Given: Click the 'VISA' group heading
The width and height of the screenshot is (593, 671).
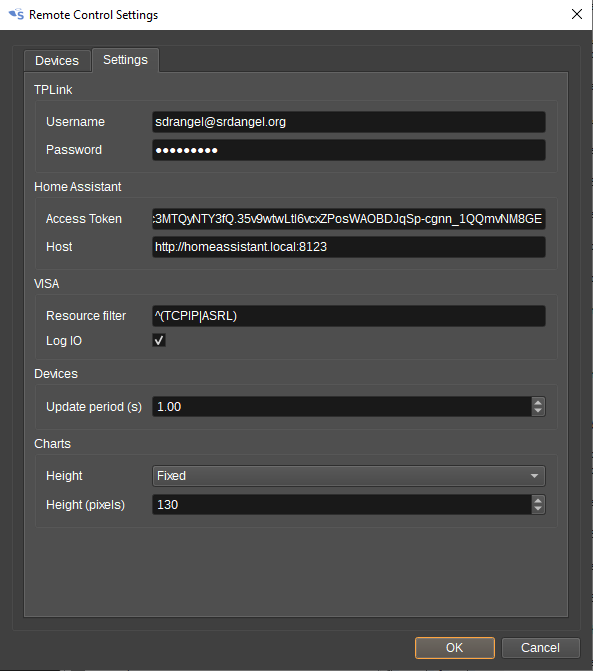Looking at the screenshot, I should point(47,284).
